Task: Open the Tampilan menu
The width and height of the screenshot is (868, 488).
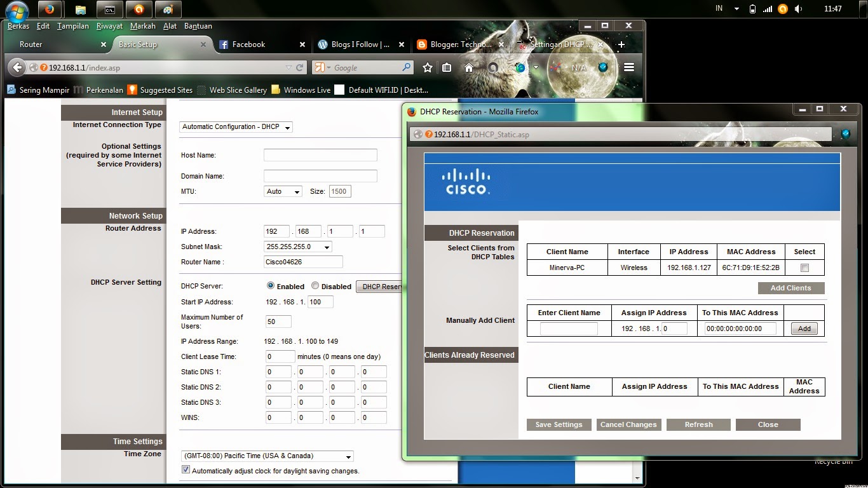Action: 73,26
